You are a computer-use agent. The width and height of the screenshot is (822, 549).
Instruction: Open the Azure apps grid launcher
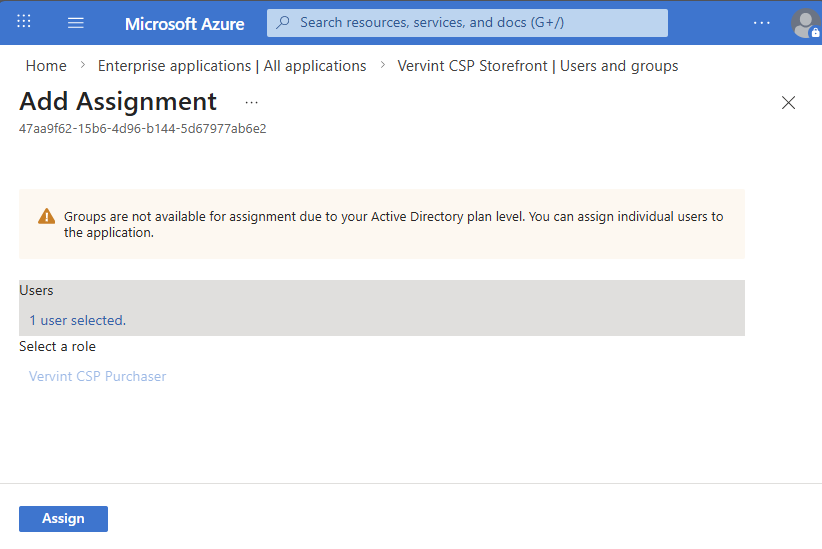click(24, 21)
